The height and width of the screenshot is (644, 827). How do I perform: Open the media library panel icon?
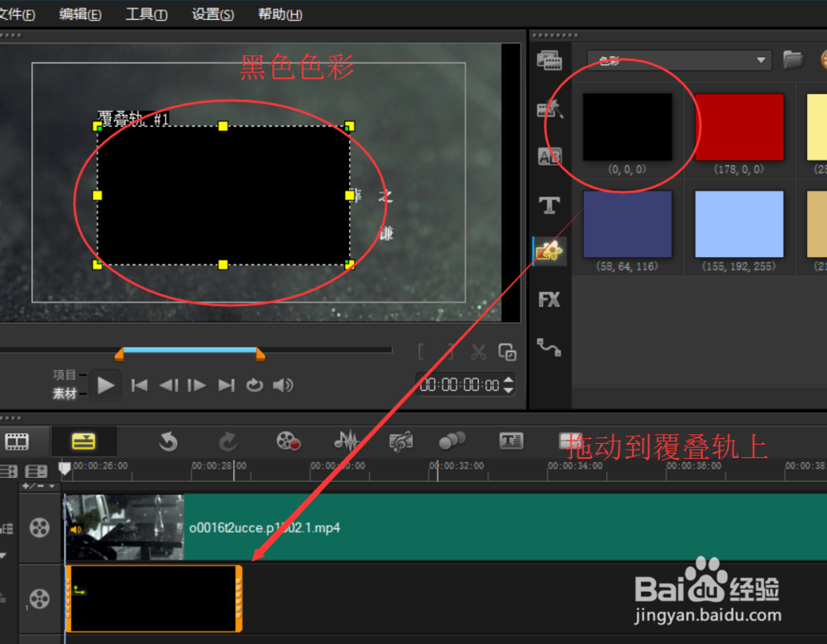click(x=549, y=60)
